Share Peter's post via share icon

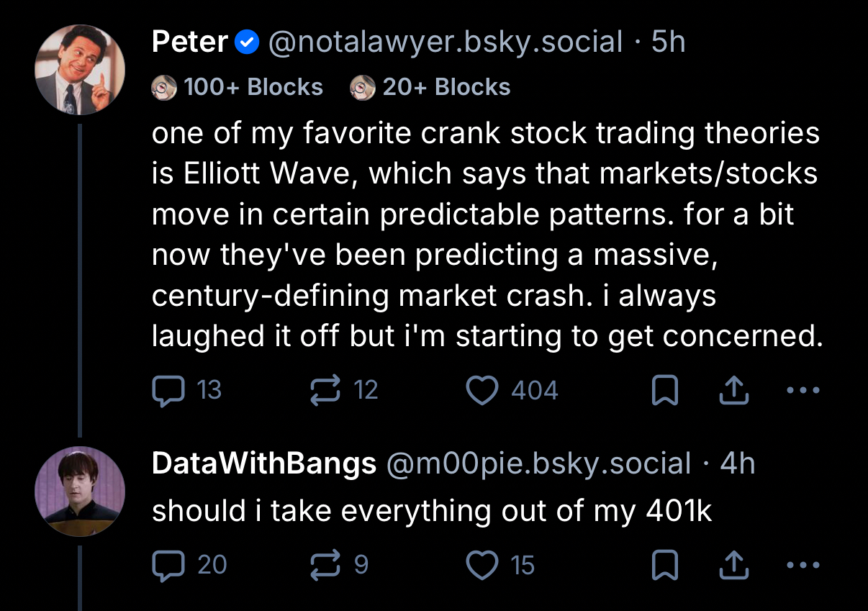[733, 391]
